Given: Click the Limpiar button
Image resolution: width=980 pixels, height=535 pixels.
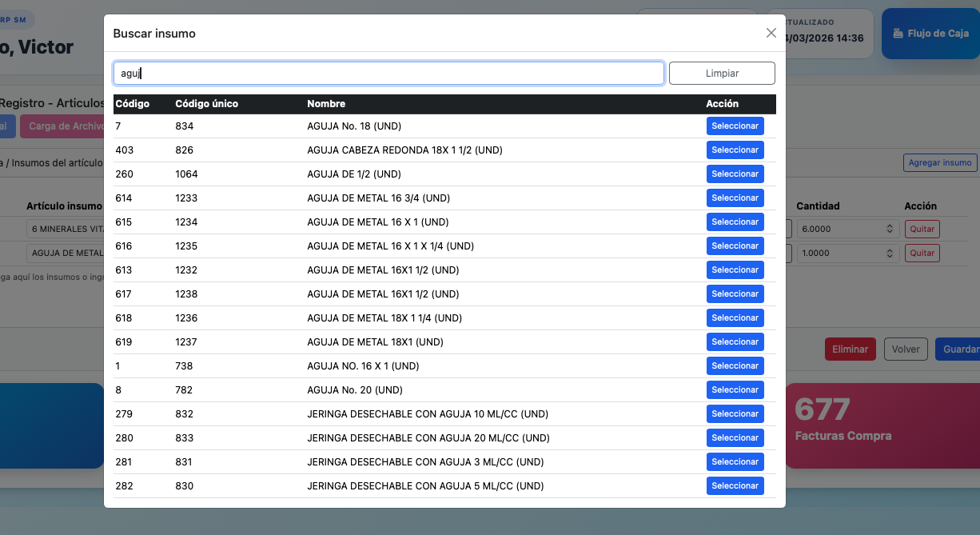Looking at the screenshot, I should pyautogui.click(x=722, y=74).
